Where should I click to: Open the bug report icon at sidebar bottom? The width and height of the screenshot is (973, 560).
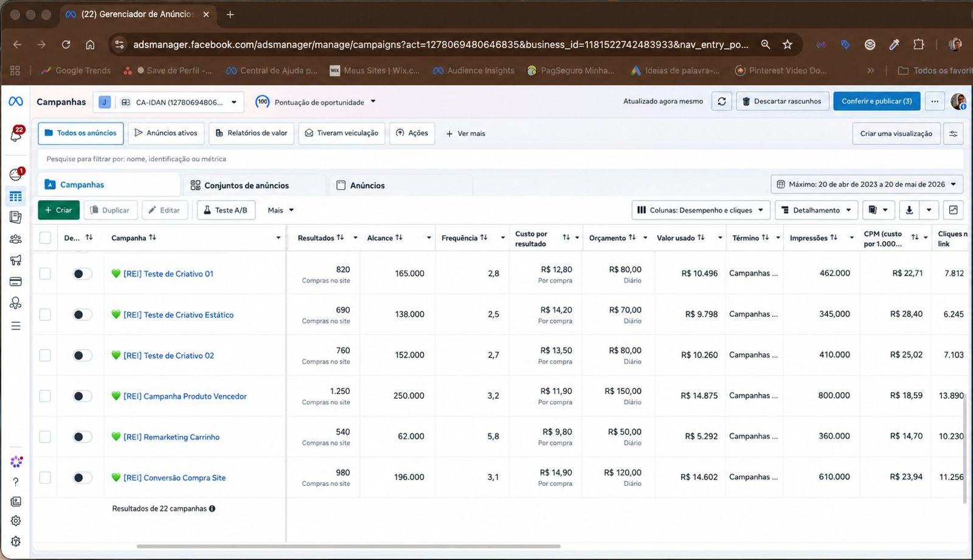click(16, 541)
